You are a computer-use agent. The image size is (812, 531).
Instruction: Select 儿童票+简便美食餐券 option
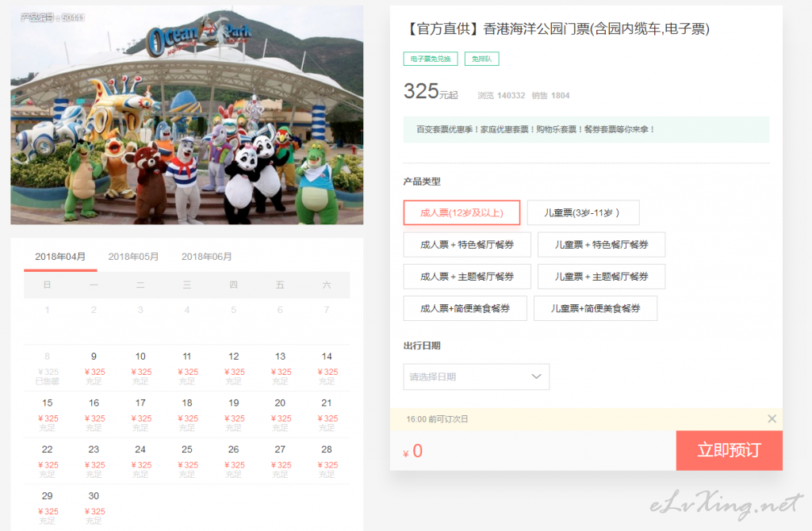[596, 308]
